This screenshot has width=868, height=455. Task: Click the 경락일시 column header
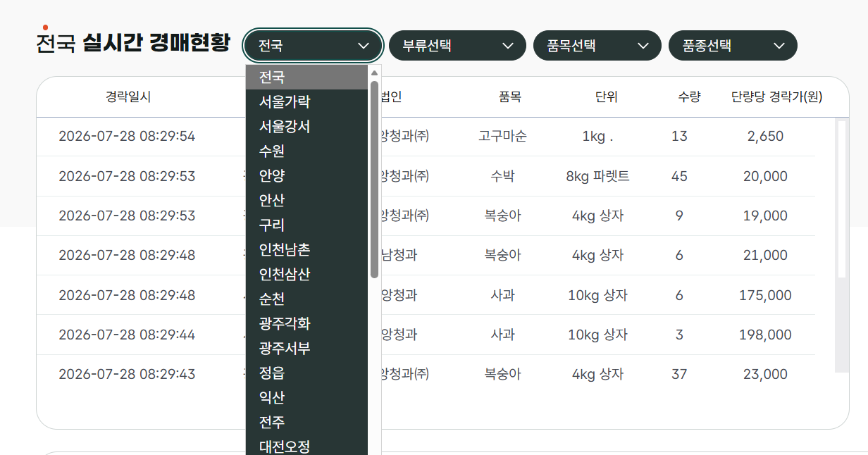tap(128, 97)
